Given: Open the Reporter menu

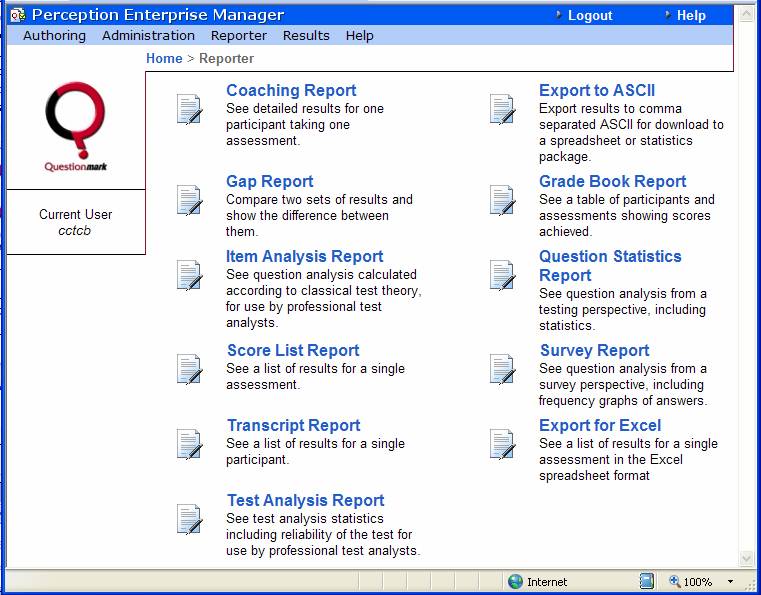Looking at the screenshot, I should 238,35.
